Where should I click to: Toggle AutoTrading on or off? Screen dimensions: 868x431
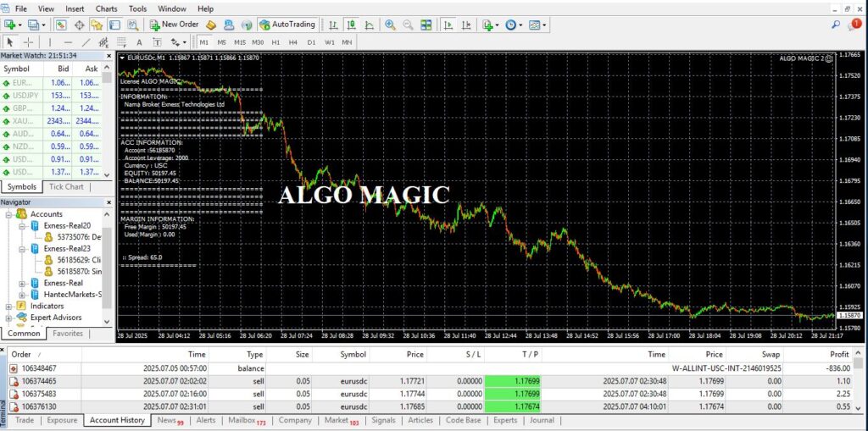[288, 25]
